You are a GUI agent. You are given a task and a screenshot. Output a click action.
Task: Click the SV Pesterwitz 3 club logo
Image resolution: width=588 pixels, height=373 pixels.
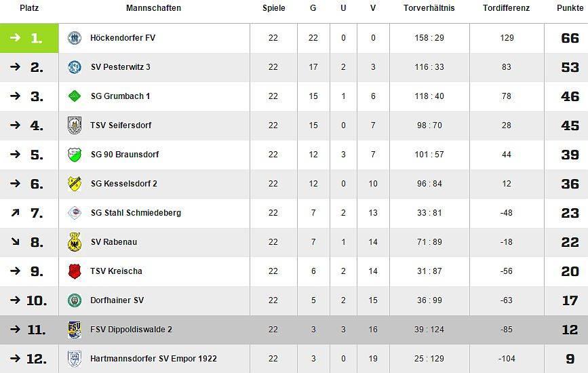pos(75,67)
